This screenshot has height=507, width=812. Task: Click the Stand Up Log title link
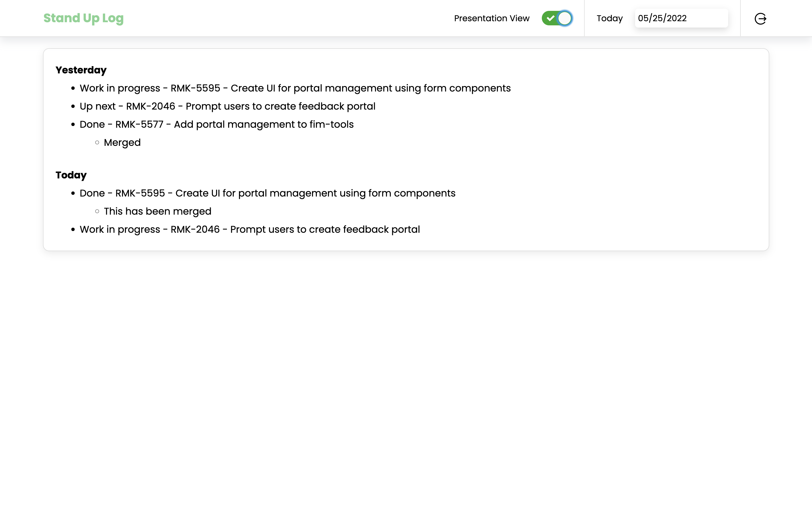pyautogui.click(x=84, y=18)
